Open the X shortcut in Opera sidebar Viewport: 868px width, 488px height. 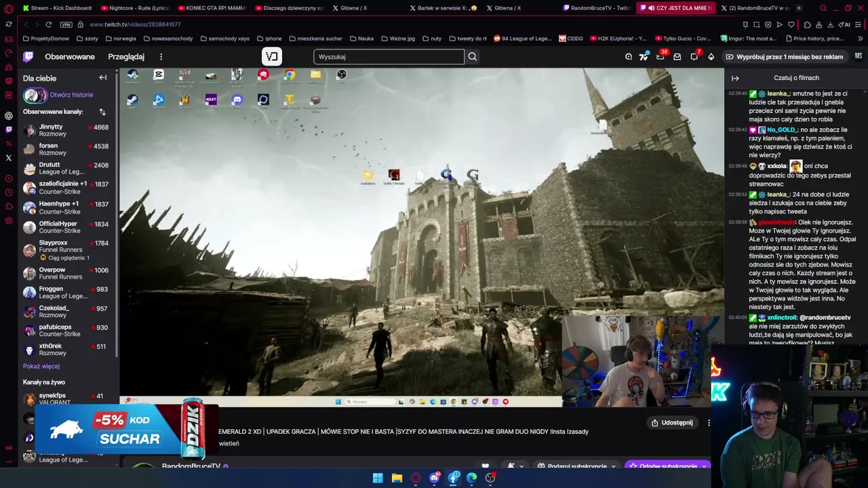click(x=8, y=158)
